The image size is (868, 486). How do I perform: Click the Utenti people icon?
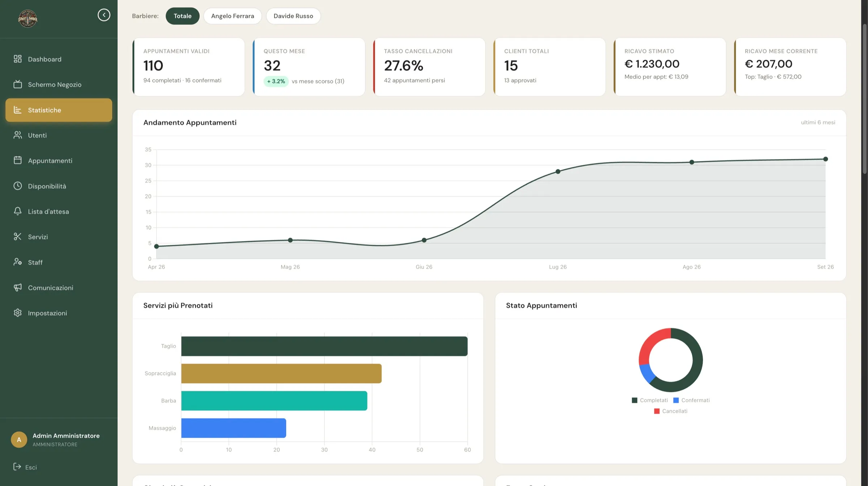coord(18,135)
